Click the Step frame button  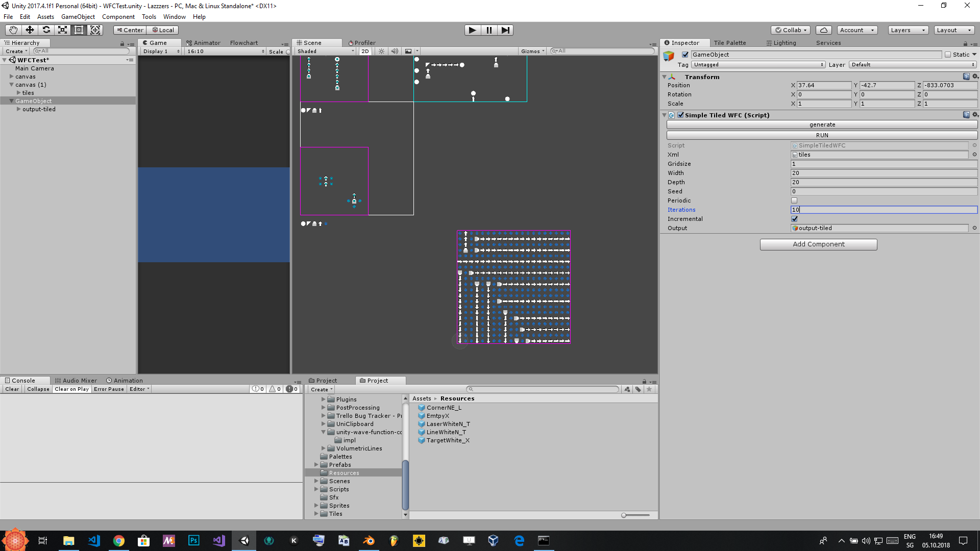pyautogui.click(x=505, y=30)
